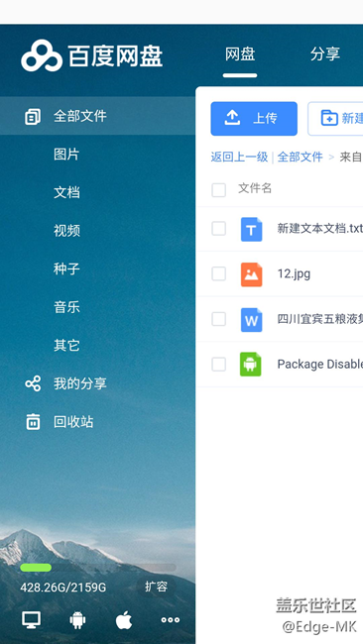Click the 百度网盘 title text
Screen dimensions: 363x644
(x=115, y=55)
